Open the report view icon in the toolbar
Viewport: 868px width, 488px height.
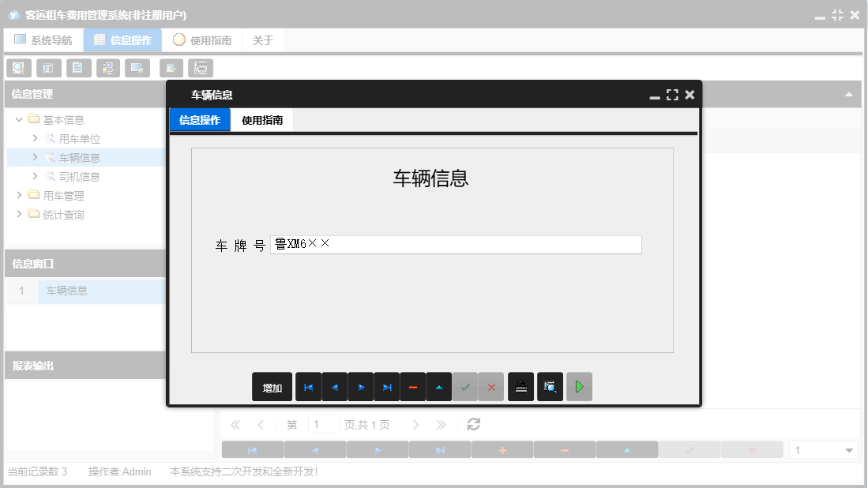click(49, 68)
